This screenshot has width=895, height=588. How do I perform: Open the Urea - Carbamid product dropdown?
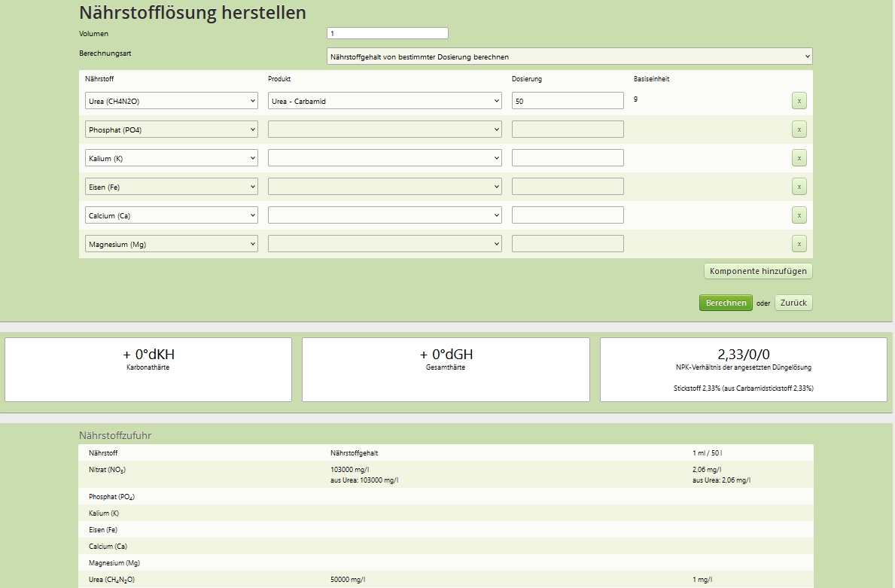click(x=385, y=101)
